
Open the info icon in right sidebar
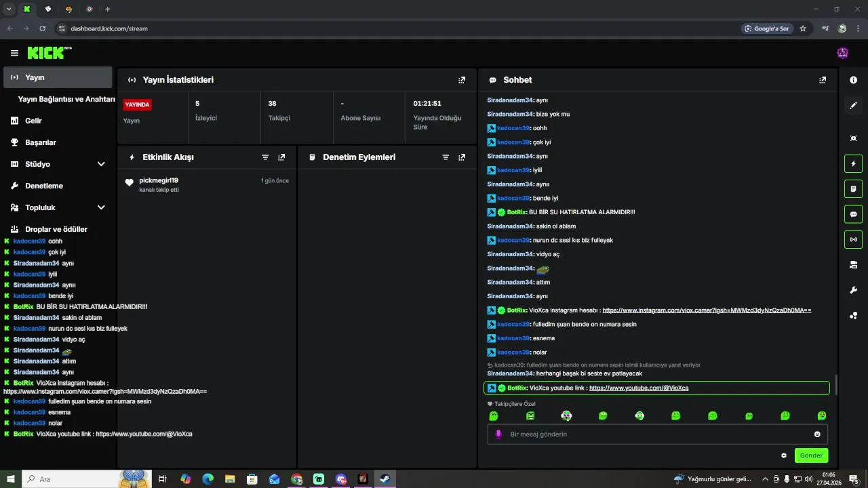[853, 80]
